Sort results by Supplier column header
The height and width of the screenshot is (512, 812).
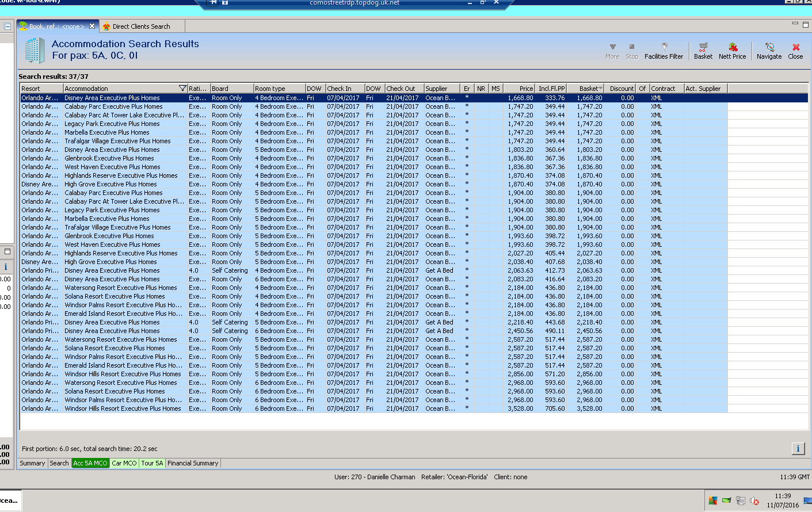click(x=442, y=89)
